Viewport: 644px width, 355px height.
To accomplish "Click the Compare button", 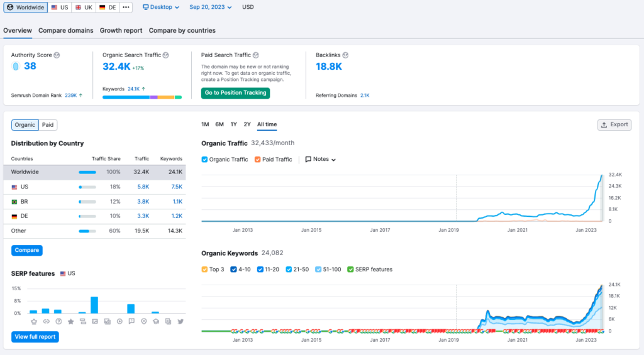I will tap(26, 250).
